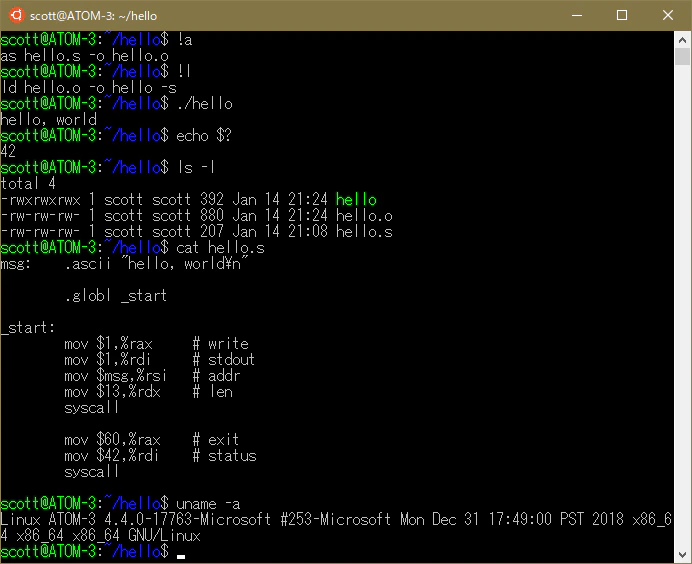This screenshot has height=564, width=692.
Task: Click the '# write' comment
Action: (221, 344)
